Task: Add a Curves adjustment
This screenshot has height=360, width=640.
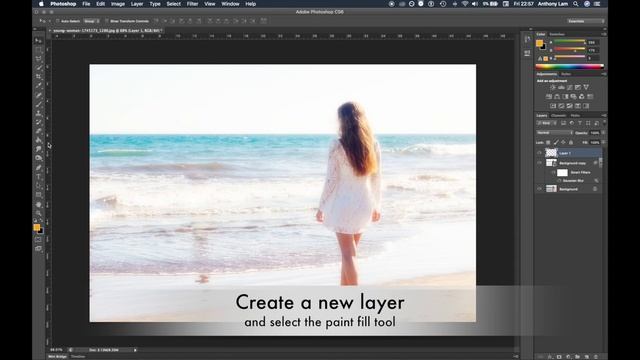Action: pyautogui.click(x=569, y=87)
